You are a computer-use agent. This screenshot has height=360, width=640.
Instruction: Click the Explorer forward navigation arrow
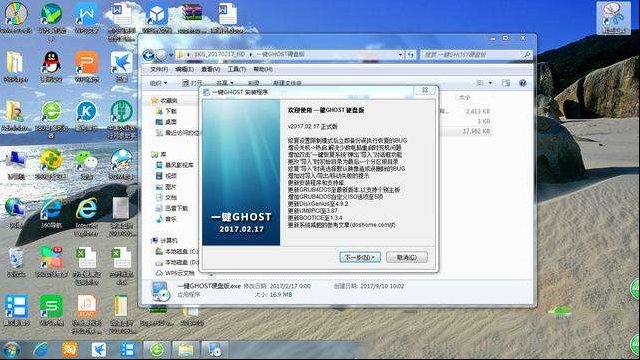162,55
